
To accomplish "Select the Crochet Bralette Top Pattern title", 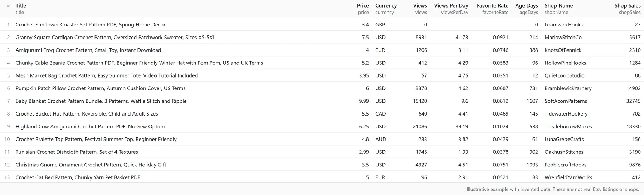I will pos(96,139).
